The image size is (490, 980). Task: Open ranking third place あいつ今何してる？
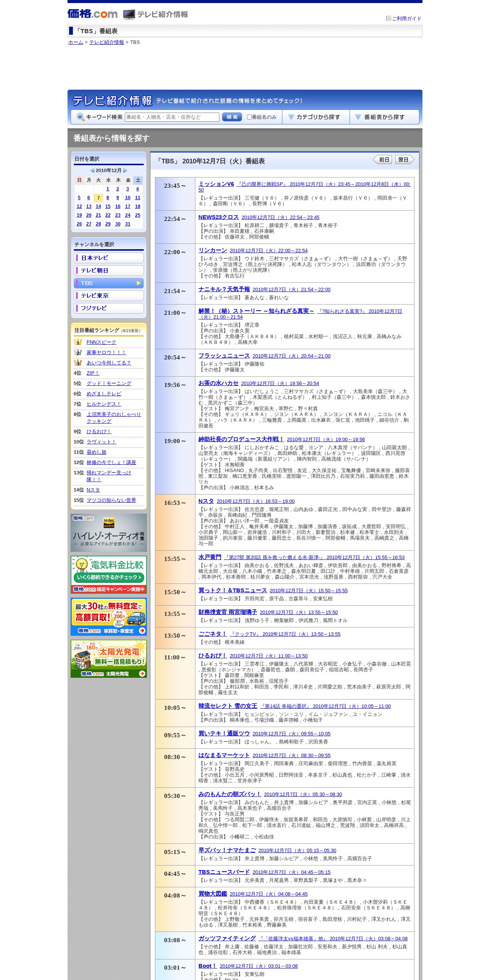pyautogui.click(x=108, y=363)
